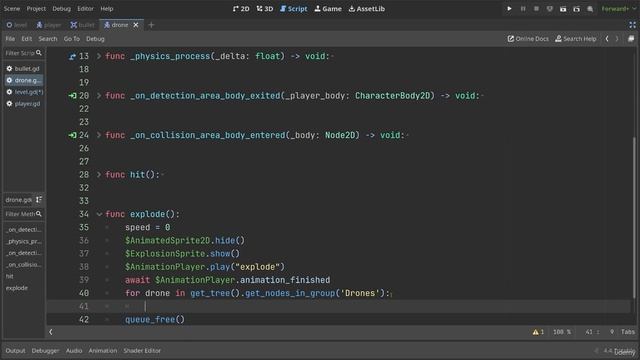This screenshot has height=360, width=640.
Task: Click signal connection icon on line 24
Action: 72,135
